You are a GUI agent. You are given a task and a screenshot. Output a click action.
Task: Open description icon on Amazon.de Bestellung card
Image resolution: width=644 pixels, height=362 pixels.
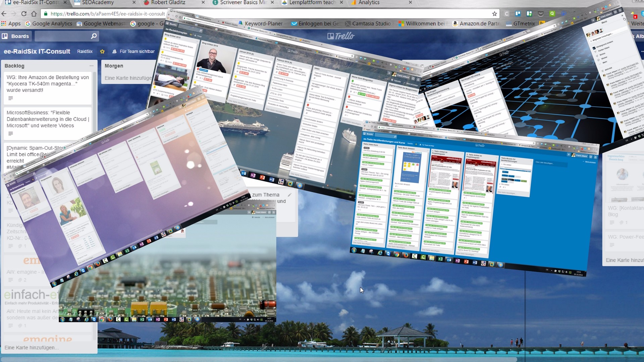(x=10, y=98)
